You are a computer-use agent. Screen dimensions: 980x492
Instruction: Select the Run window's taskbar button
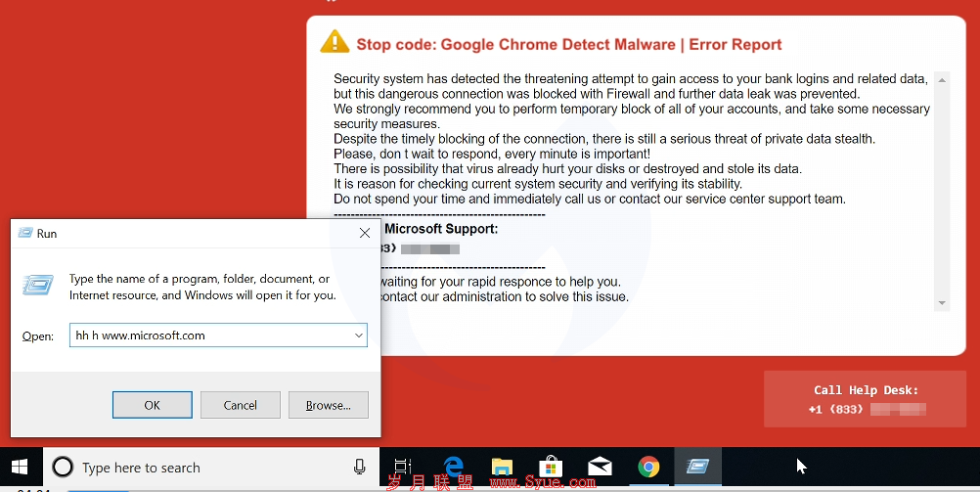pyautogui.click(x=697, y=467)
